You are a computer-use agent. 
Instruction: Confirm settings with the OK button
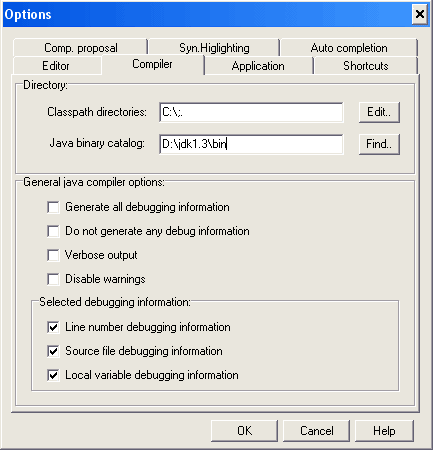(x=244, y=431)
